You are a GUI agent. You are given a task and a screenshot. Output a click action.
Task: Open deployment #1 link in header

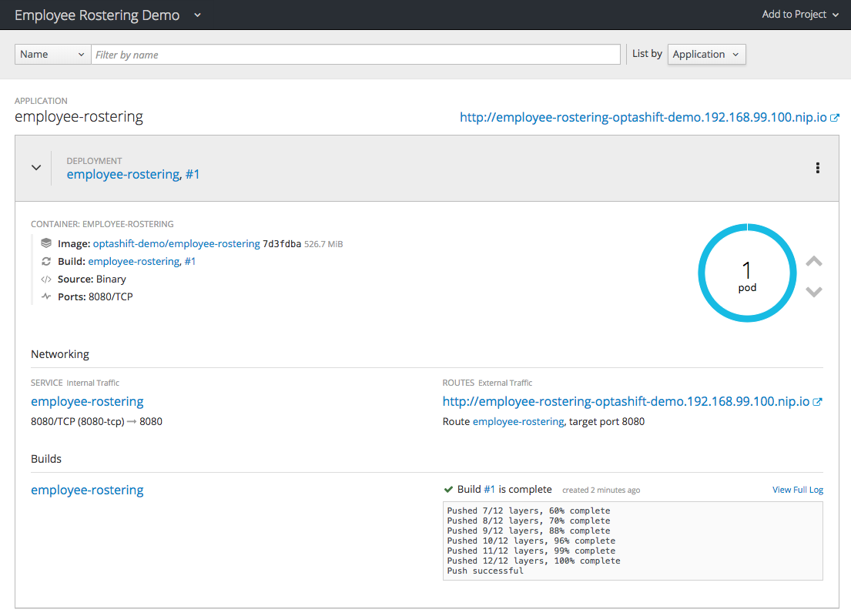(x=193, y=174)
